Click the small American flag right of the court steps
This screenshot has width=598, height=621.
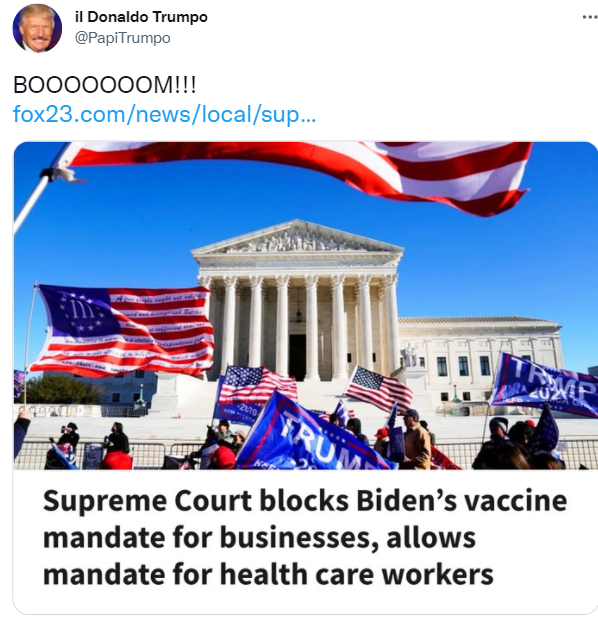coord(379,389)
